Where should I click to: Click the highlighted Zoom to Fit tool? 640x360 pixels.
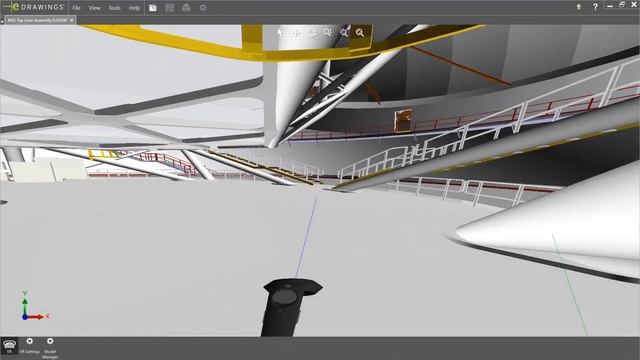click(x=360, y=33)
